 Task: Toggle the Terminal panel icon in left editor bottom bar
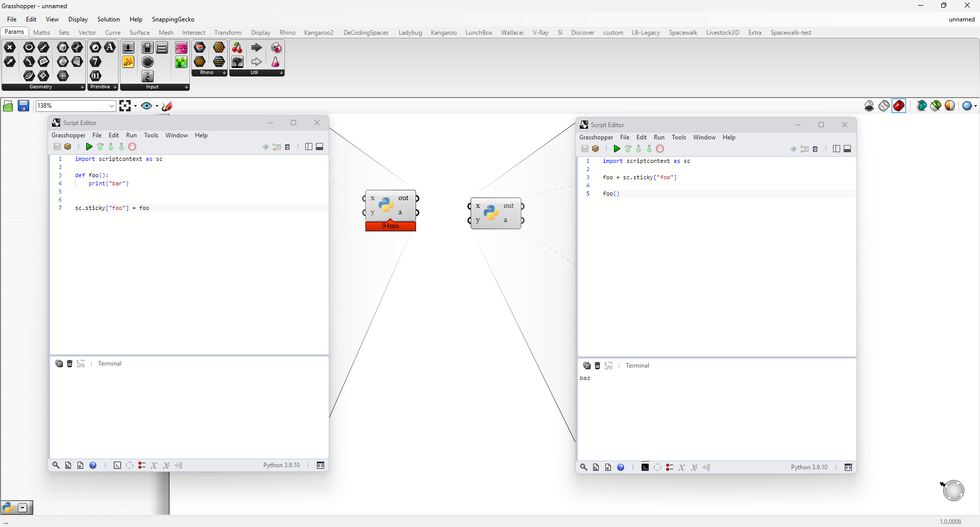(x=117, y=465)
